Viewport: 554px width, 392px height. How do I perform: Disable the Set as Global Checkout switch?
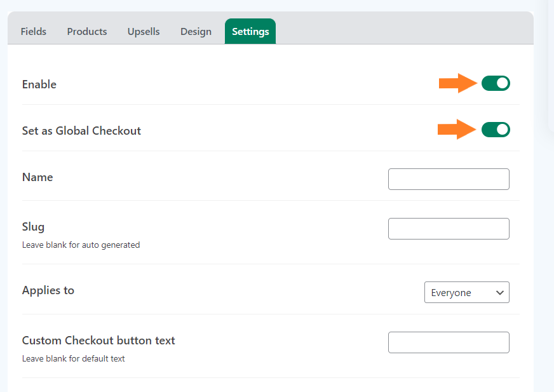496,130
